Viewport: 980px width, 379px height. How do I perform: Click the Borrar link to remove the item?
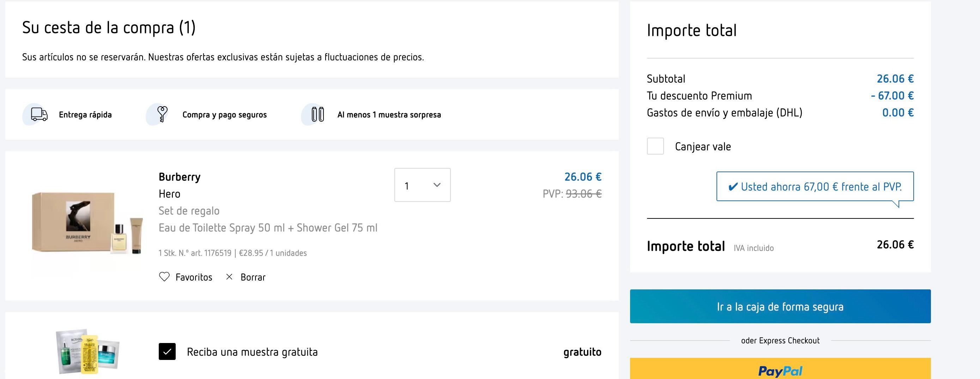point(253,277)
